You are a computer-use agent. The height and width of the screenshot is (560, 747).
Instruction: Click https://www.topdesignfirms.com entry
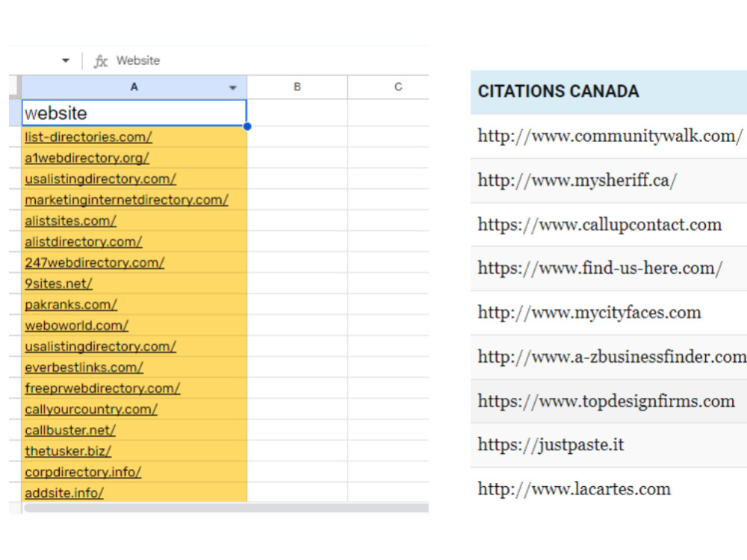click(x=606, y=402)
